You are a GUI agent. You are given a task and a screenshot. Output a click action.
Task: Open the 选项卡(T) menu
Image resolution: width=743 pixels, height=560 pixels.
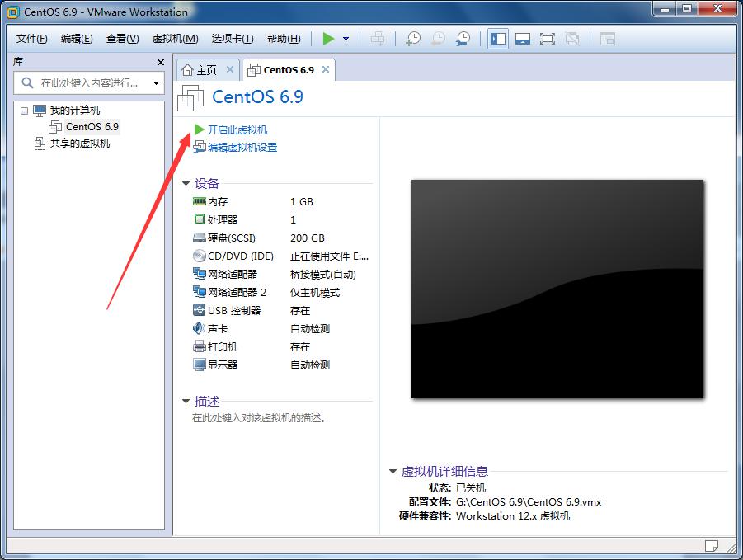coord(233,39)
